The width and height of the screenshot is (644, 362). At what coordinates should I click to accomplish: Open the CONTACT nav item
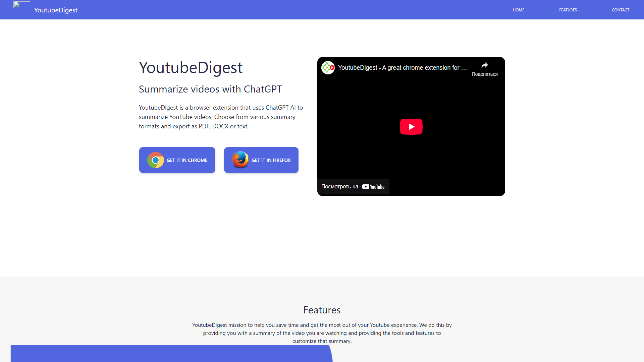pos(620,10)
